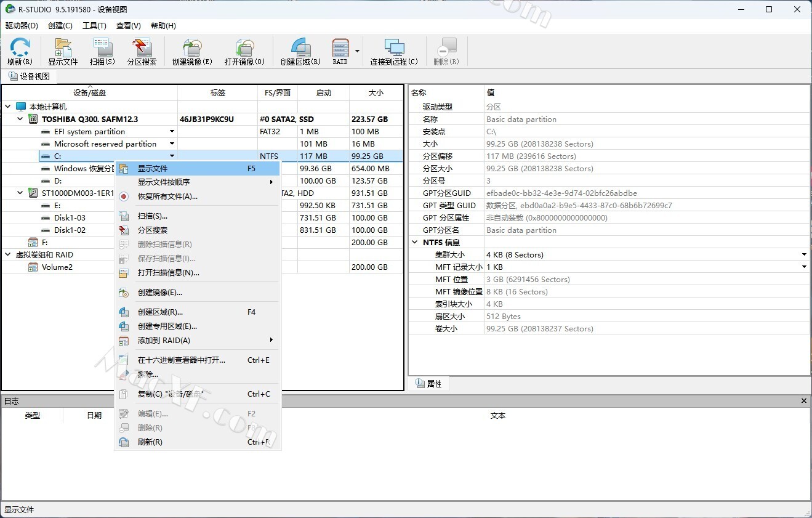Viewport: 812px width, 518px height.
Task: Click the 标签 column header
Action: coord(218,93)
